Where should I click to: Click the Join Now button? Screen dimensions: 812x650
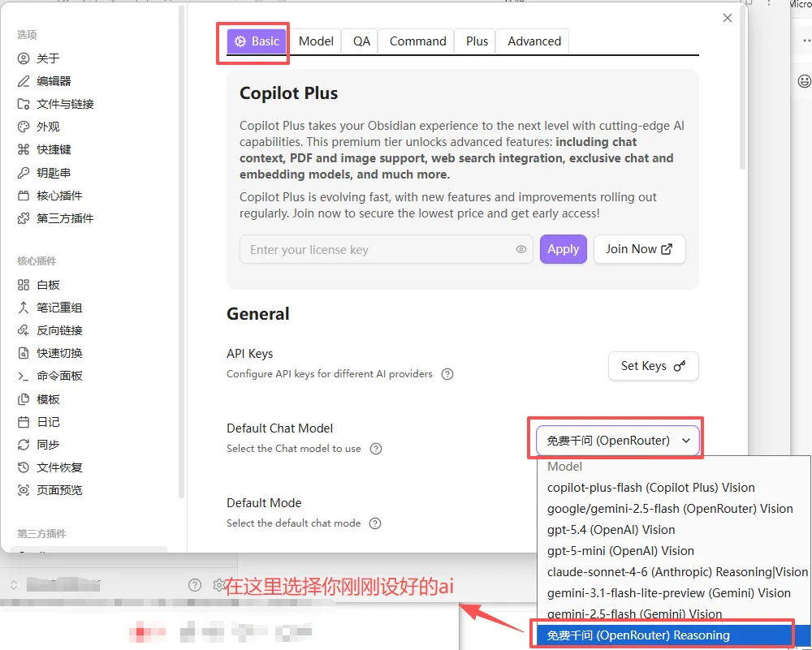point(640,249)
